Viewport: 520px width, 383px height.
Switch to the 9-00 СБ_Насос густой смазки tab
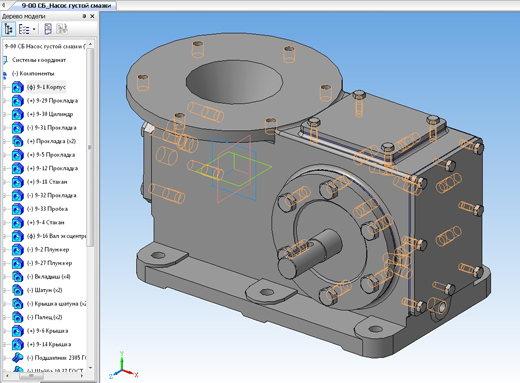click(66, 5)
